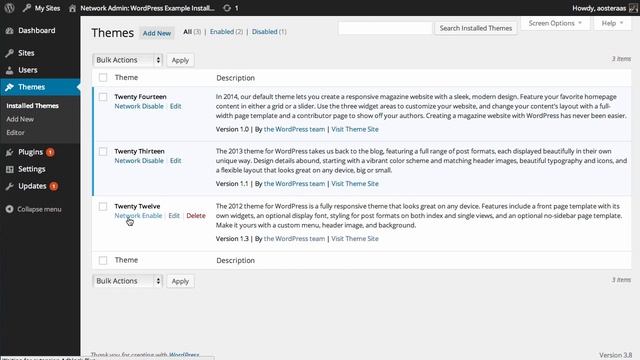Click the Plugins icon in sidebar

(x=9, y=152)
